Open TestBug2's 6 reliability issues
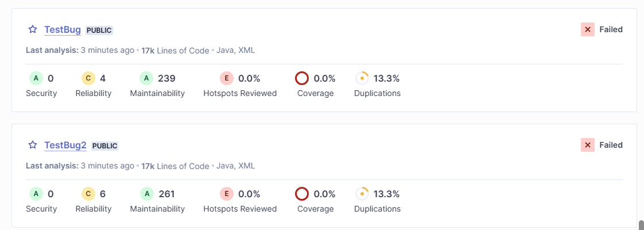Screen dimensions: 644x230 click(103, 194)
